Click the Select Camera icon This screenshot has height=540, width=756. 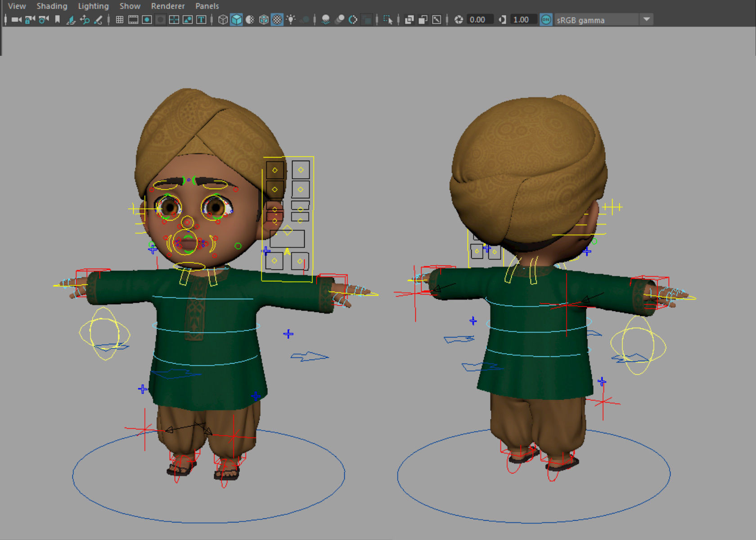click(x=17, y=19)
